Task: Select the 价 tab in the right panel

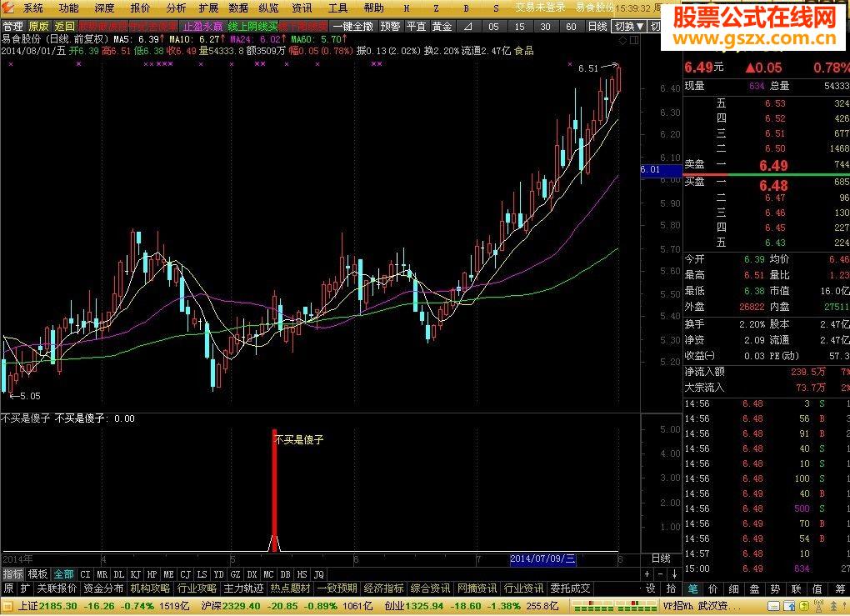Action: (x=712, y=588)
